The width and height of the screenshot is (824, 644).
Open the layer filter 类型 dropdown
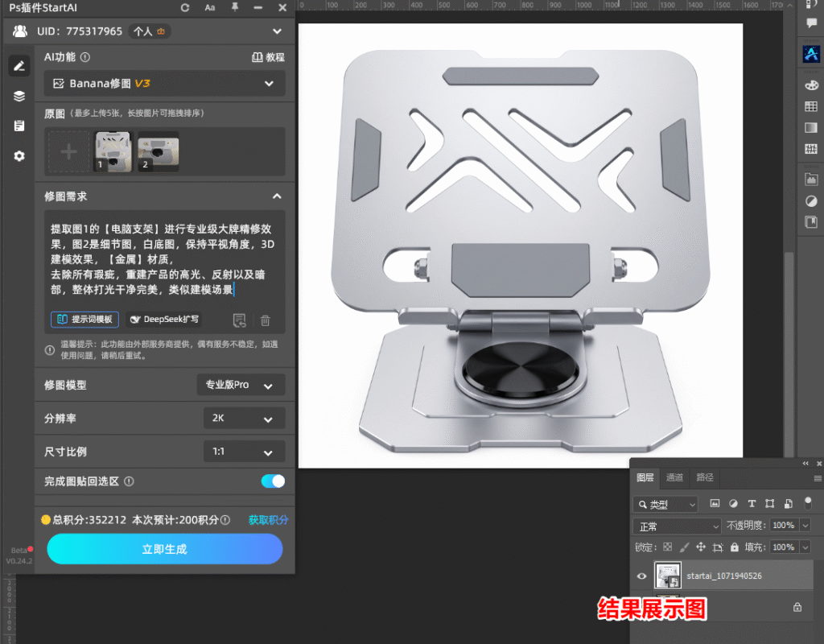point(665,504)
